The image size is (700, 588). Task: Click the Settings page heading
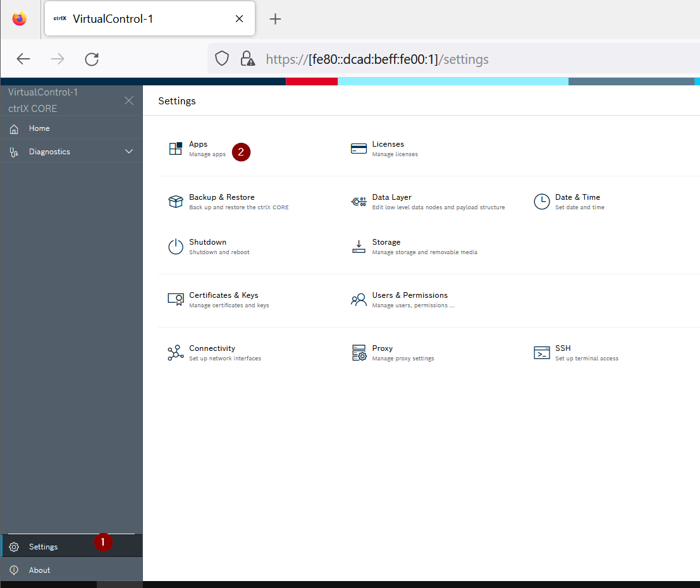tap(177, 101)
